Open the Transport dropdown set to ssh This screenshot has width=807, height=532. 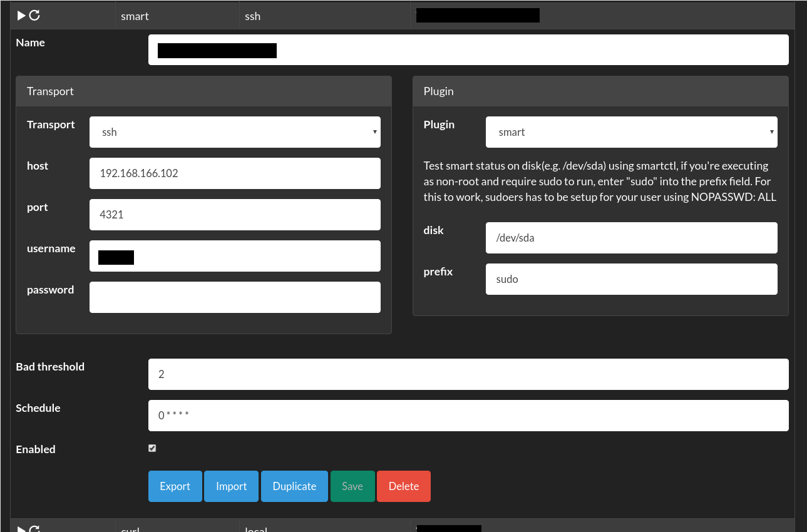235,132
